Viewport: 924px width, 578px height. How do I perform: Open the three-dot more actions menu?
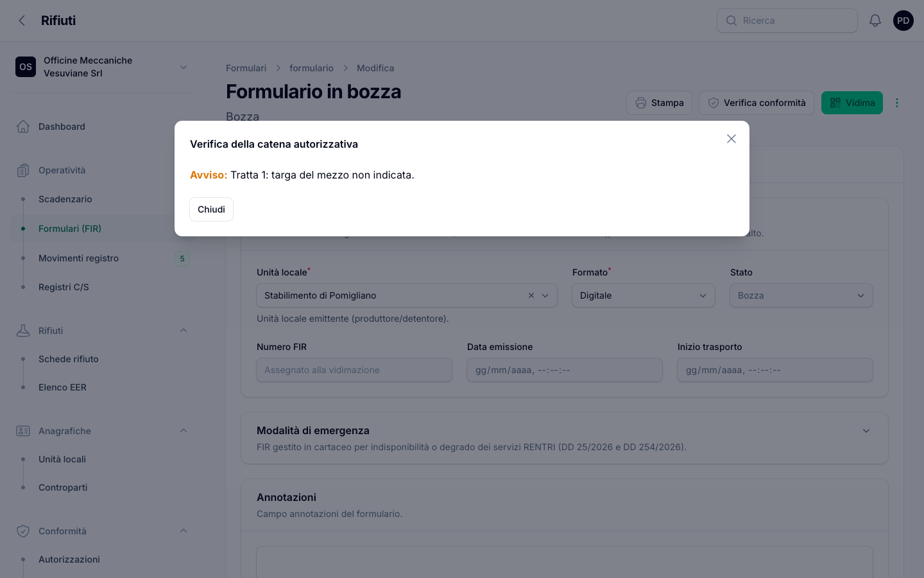[x=897, y=103]
